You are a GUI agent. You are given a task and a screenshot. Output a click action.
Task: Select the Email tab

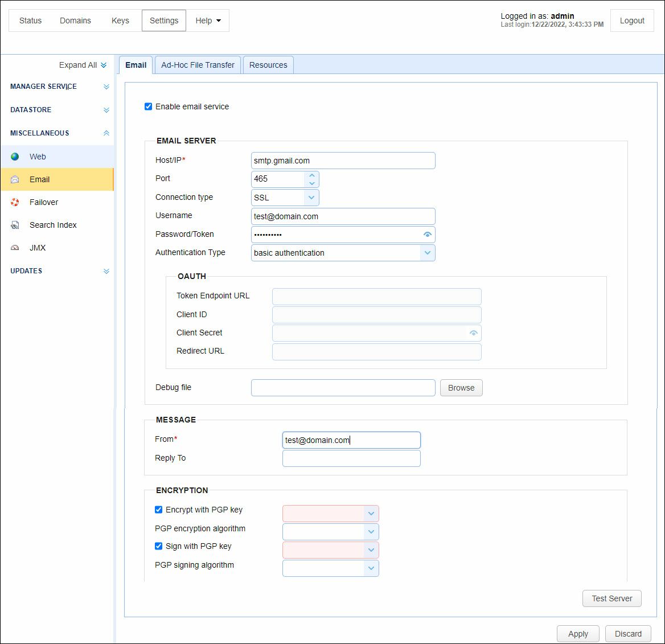(136, 65)
